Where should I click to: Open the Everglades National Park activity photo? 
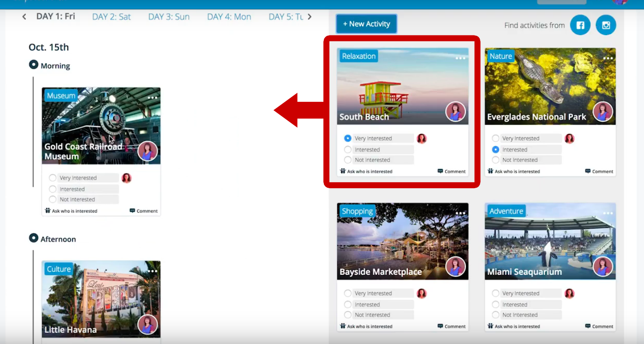(550, 86)
